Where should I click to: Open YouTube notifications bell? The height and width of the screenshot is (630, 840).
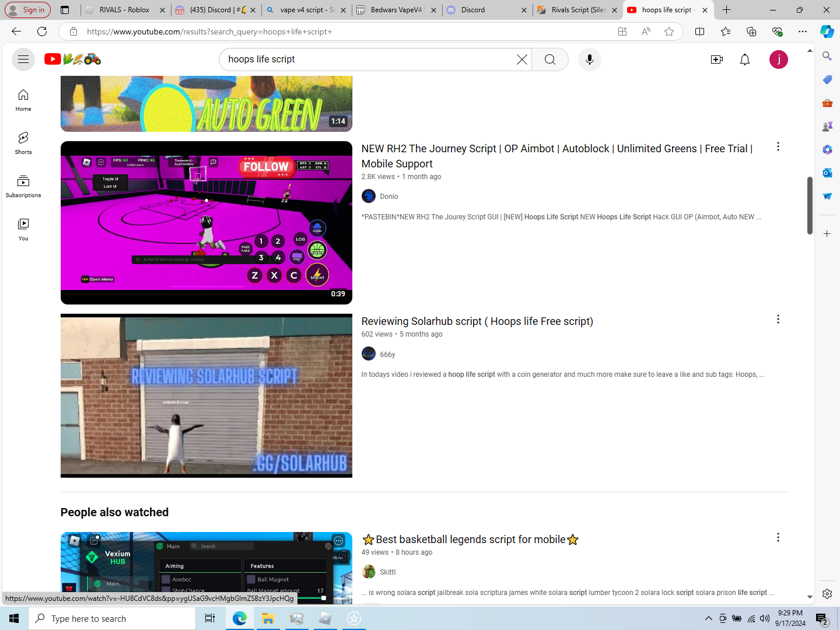(745, 60)
